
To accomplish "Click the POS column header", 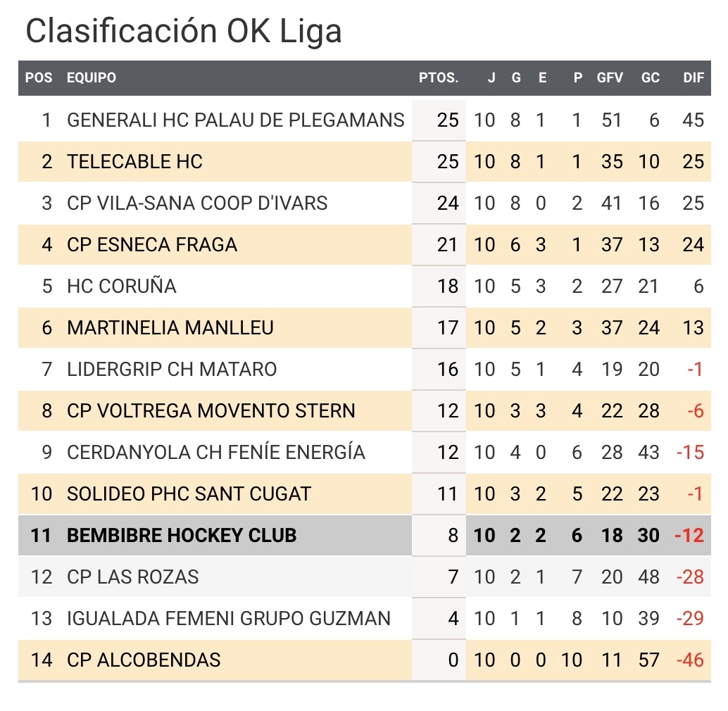I will (x=39, y=77).
